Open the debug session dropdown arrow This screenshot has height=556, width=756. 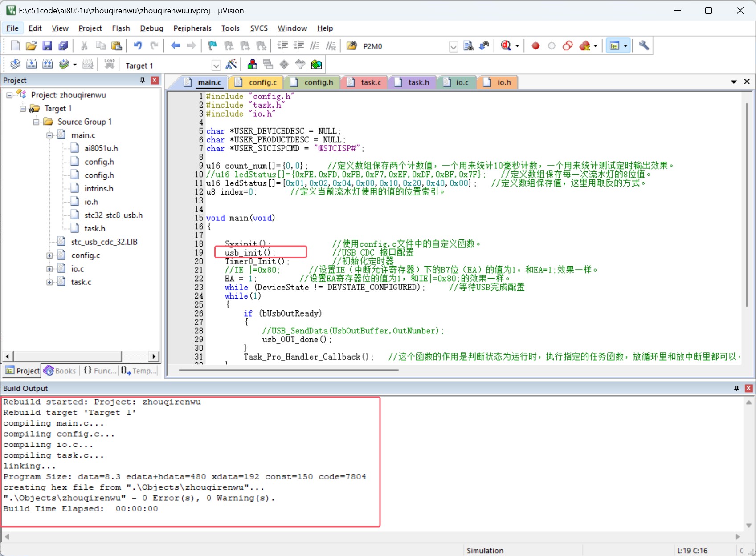[x=517, y=46]
